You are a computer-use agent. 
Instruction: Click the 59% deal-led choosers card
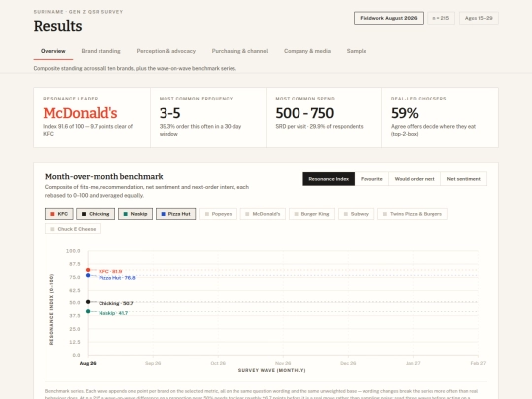439,117
